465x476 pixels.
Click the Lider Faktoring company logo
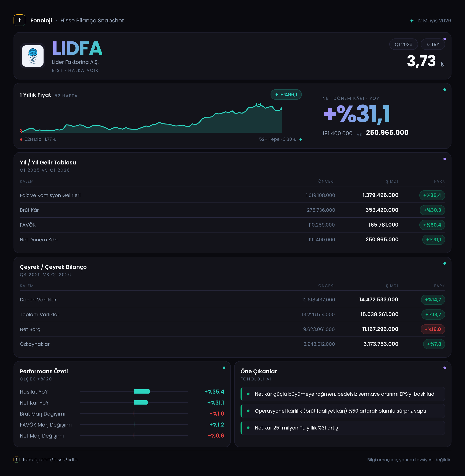33,56
